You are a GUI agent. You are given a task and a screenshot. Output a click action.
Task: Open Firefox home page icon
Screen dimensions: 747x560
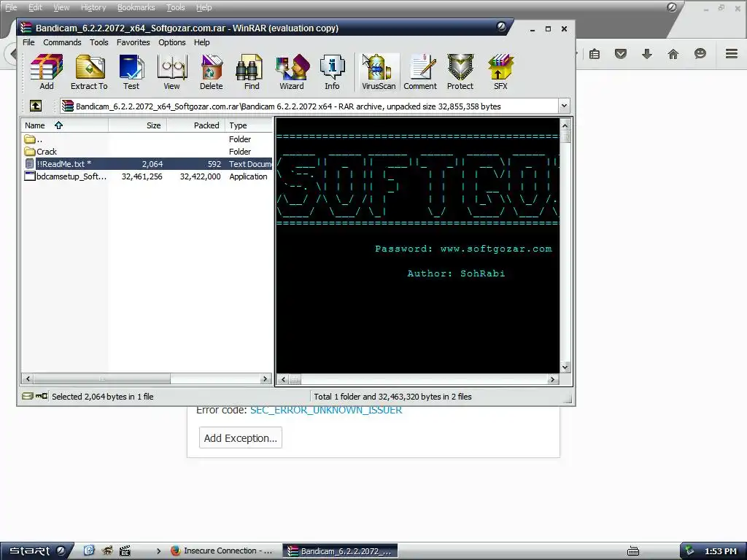point(673,54)
